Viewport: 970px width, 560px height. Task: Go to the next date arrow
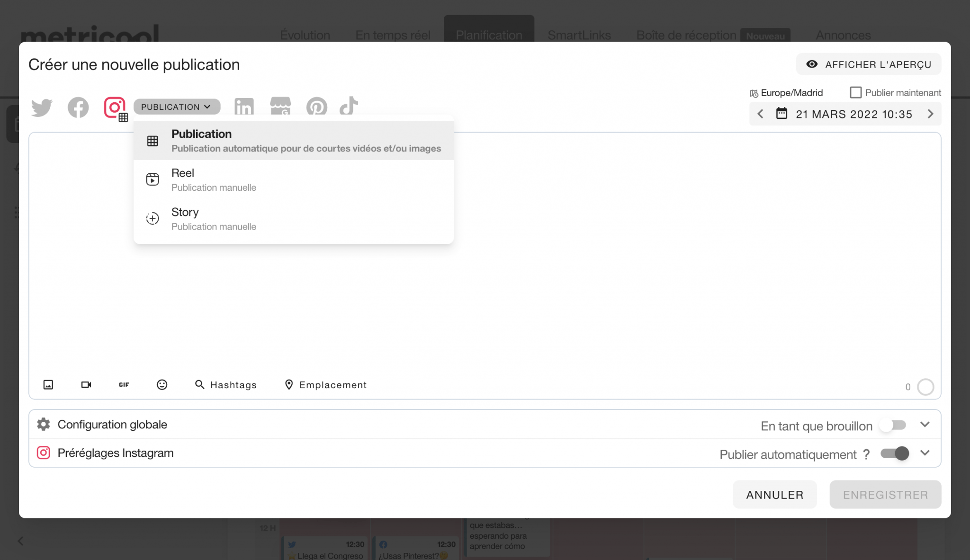[x=930, y=114]
